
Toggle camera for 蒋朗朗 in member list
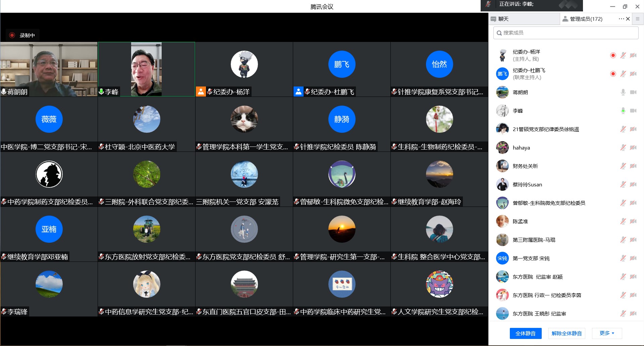point(633,92)
